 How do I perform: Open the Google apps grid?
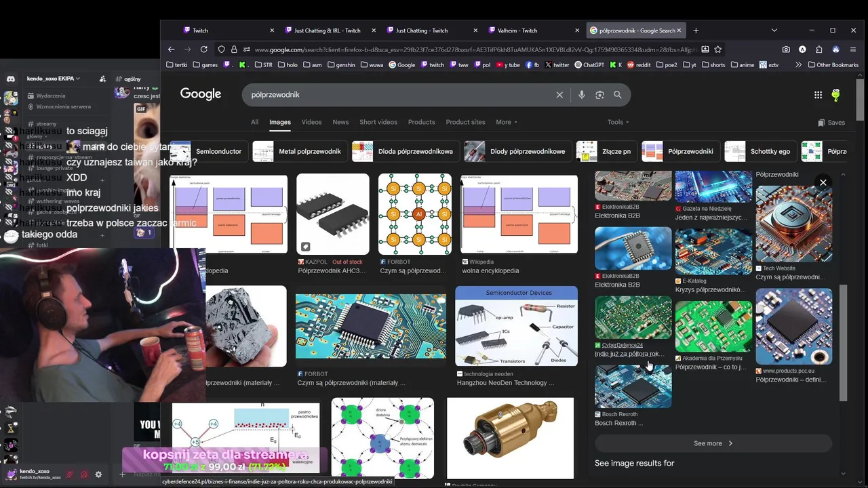point(818,95)
